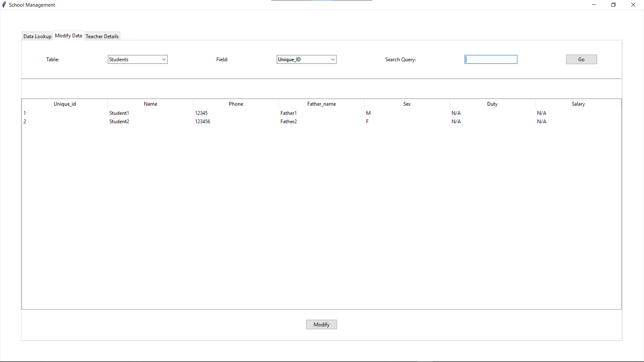Minimize the School Management window

(594, 5)
